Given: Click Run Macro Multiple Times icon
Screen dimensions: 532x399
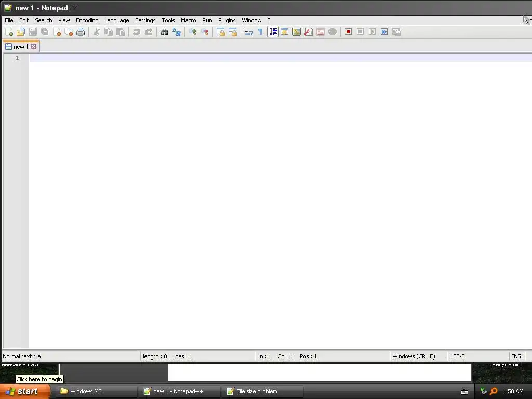Looking at the screenshot, I should (x=384, y=32).
